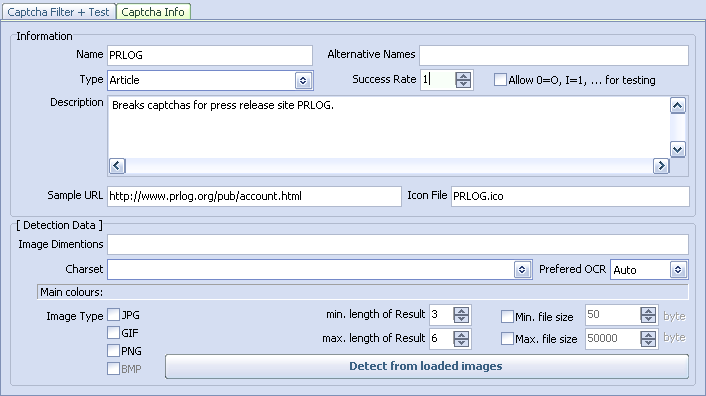Click the Main colours bar
Screen dimensions: 706x396
362,292
